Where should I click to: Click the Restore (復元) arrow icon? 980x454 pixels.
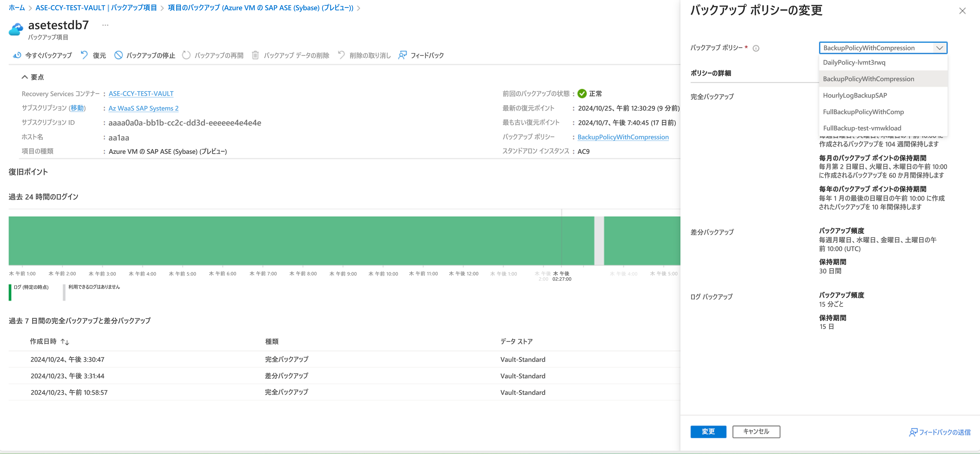(84, 55)
